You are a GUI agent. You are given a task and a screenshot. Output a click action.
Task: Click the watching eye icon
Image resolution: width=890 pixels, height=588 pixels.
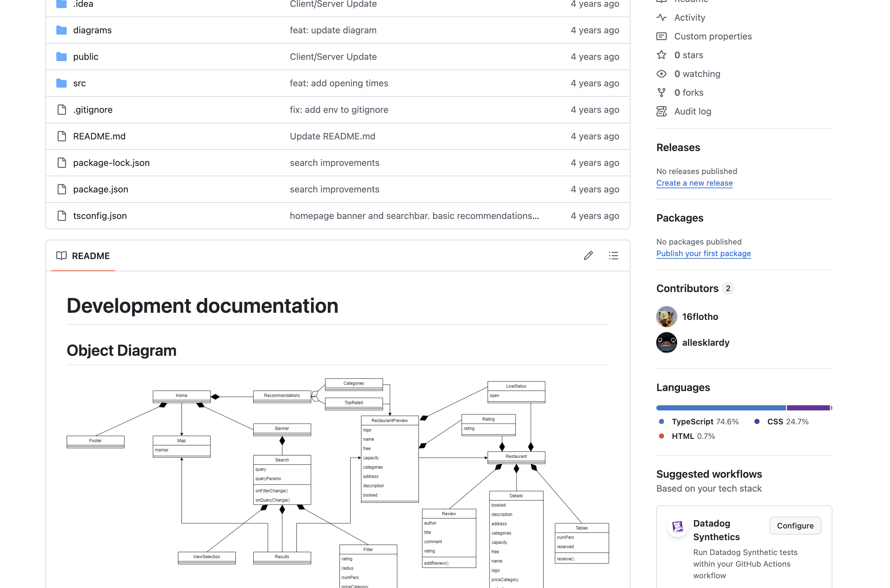[x=661, y=74]
